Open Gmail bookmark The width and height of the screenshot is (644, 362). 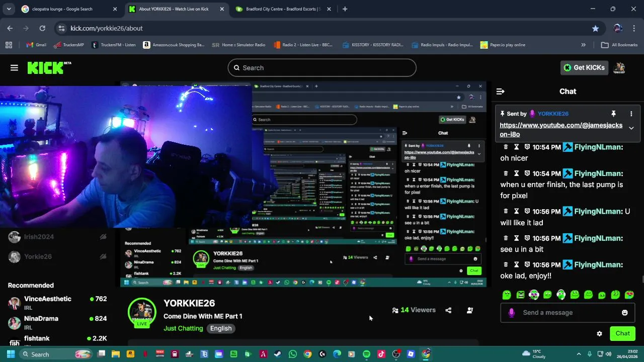pos(36,45)
